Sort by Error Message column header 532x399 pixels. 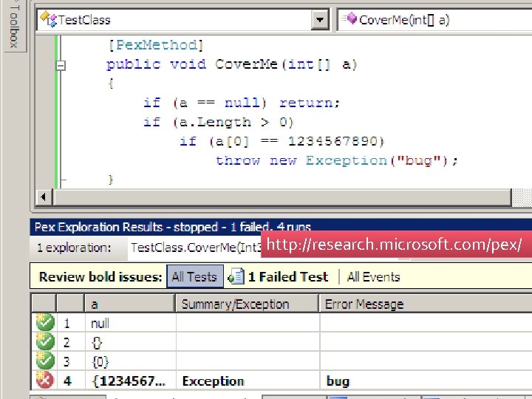426,304
